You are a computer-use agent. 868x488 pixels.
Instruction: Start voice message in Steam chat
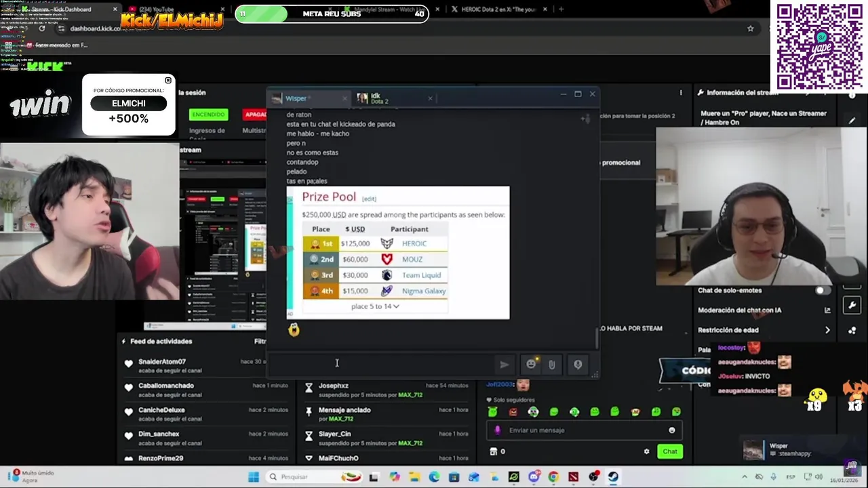click(578, 365)
